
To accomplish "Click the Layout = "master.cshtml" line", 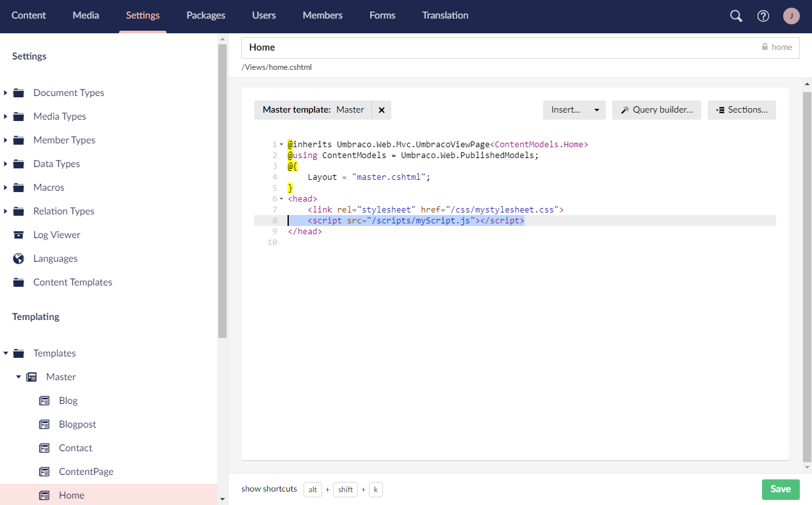I will tap(369, 177).
